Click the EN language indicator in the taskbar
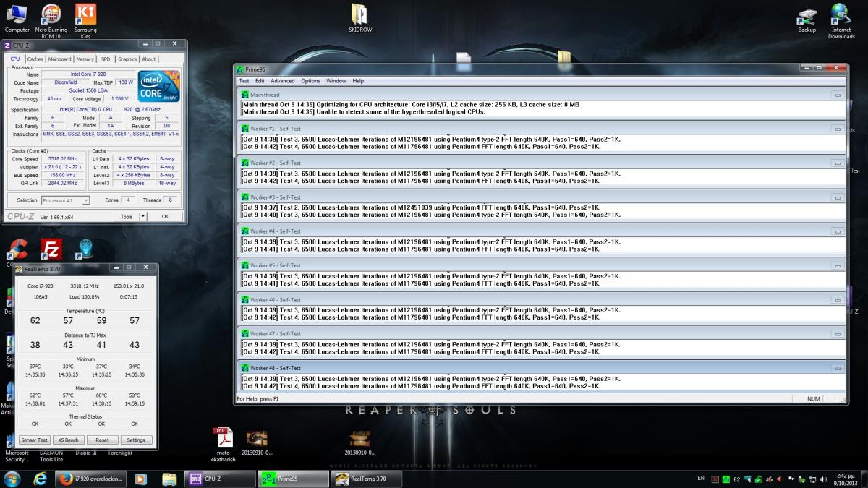 point(700,479)
